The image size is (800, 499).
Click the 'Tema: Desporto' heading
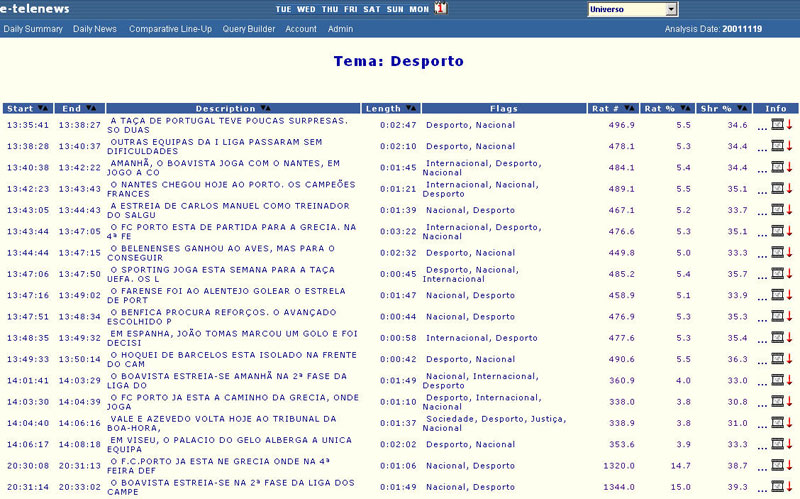pos(398,61)
